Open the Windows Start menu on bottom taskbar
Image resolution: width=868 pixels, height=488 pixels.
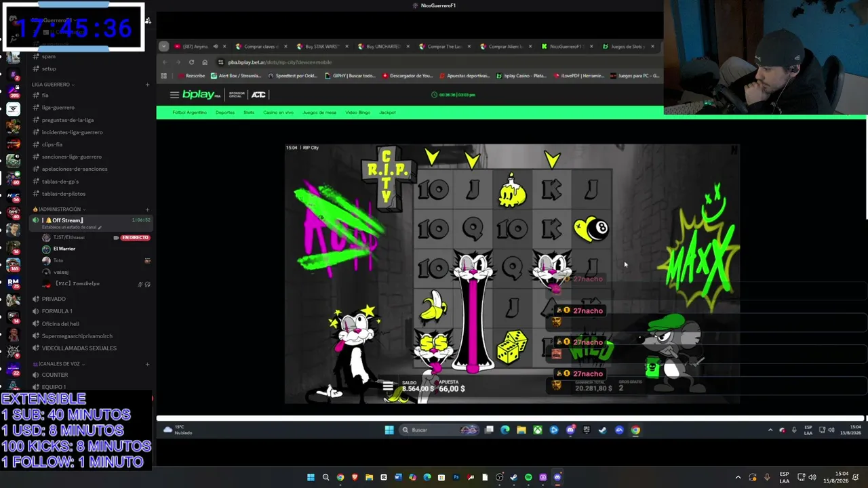tap(311, 477)
